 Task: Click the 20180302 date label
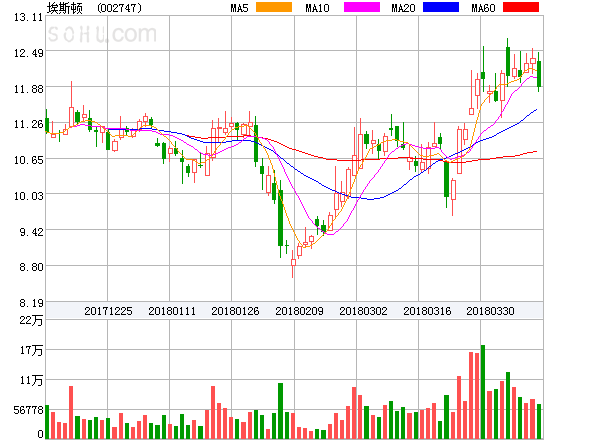click(x=363, y=311)
